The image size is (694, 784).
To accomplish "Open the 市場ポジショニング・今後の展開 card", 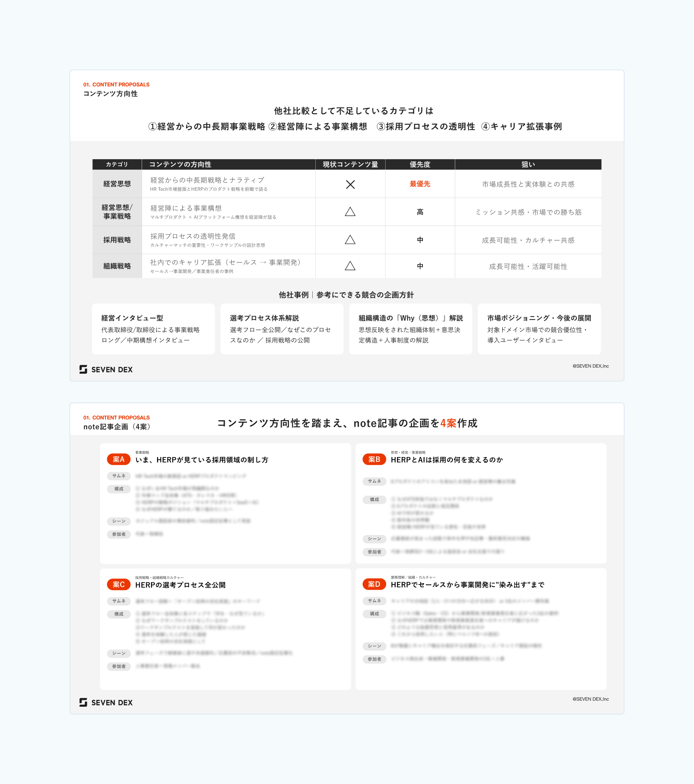I will point(540,329).
